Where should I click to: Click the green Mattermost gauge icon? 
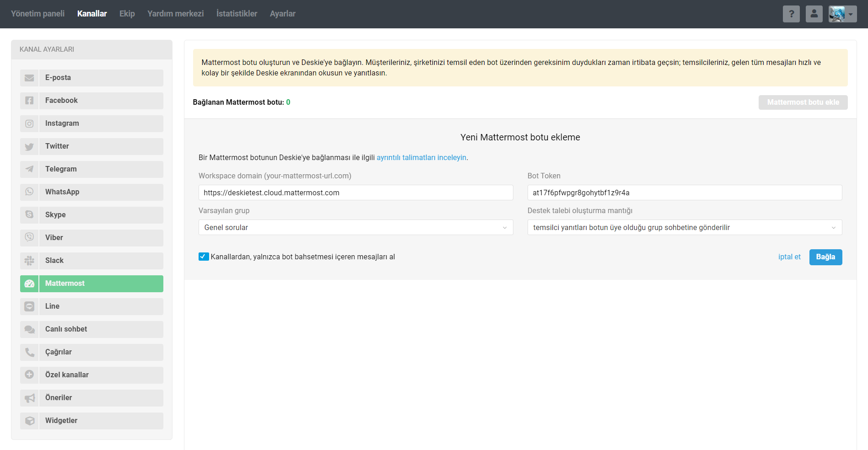(x=29, y=284)
